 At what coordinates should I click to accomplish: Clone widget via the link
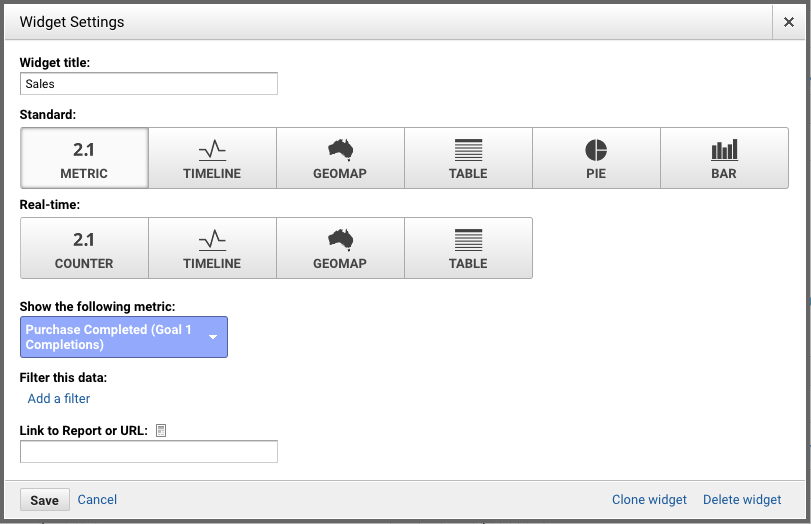(x=649, y=499)
